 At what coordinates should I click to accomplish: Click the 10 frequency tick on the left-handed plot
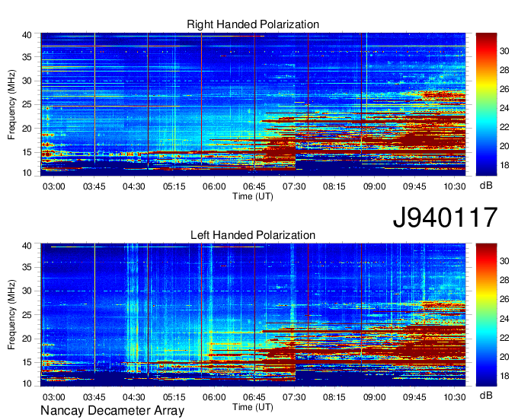coord(27,383)
